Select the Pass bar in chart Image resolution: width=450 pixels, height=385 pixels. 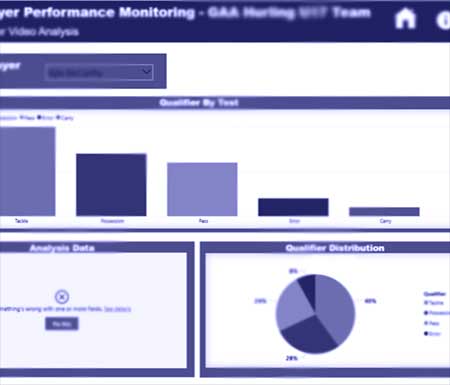coord(202,189)
